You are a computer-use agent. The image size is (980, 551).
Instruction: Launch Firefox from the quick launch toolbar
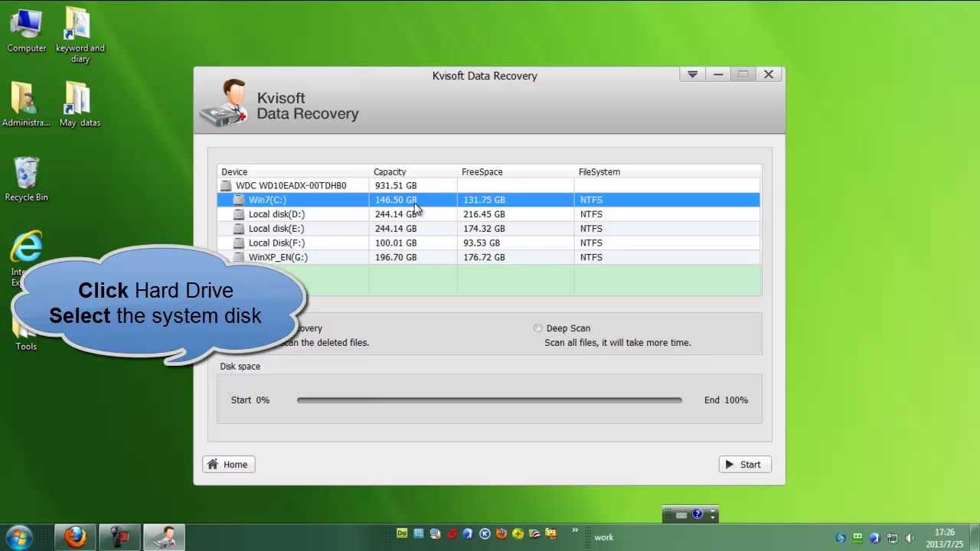click(501, 533)
